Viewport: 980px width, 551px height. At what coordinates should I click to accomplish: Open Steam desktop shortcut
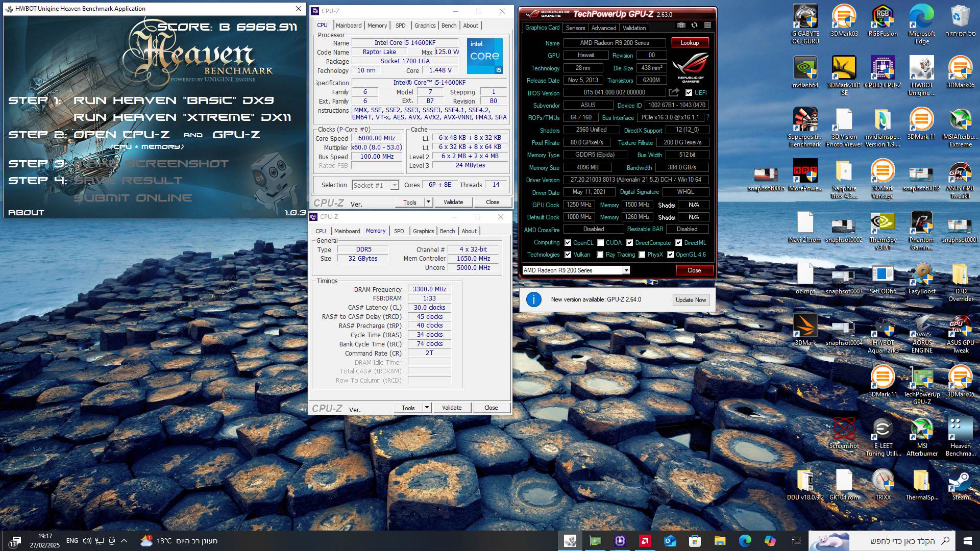click(961, 484)
